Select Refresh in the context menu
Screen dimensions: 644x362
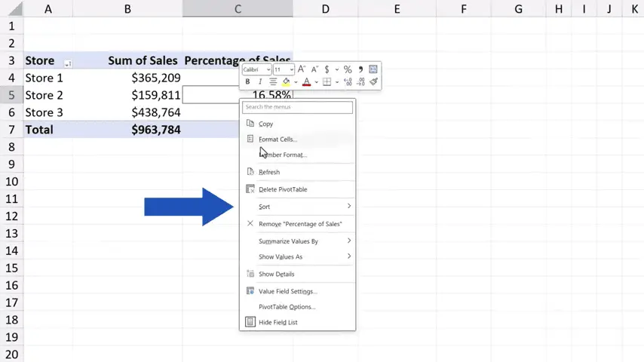click(269, 172)
